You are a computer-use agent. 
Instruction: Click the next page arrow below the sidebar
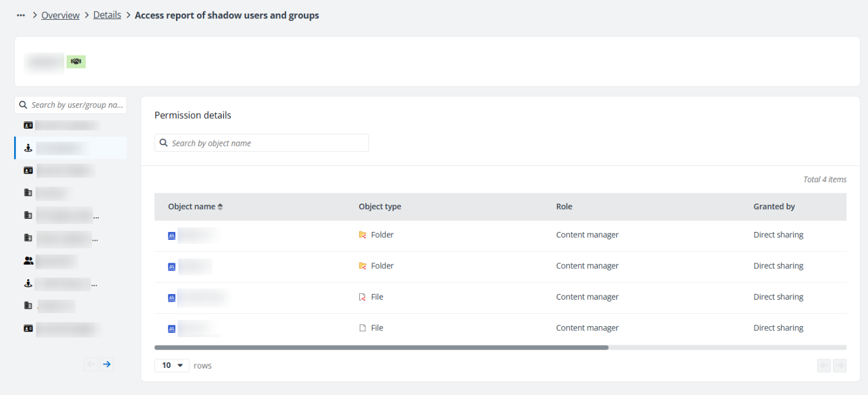point(106,364)
